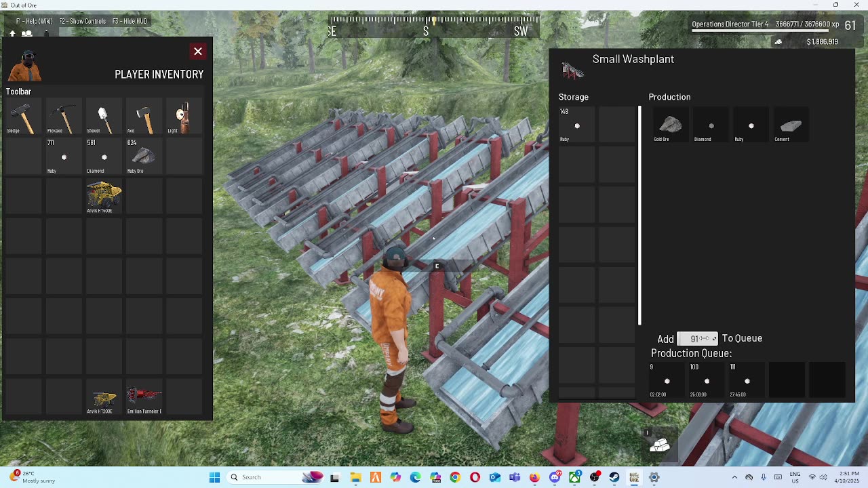Viewport: 868px width, 488px height.
Task: Click the To Queue button
Action: pos(742,338)
